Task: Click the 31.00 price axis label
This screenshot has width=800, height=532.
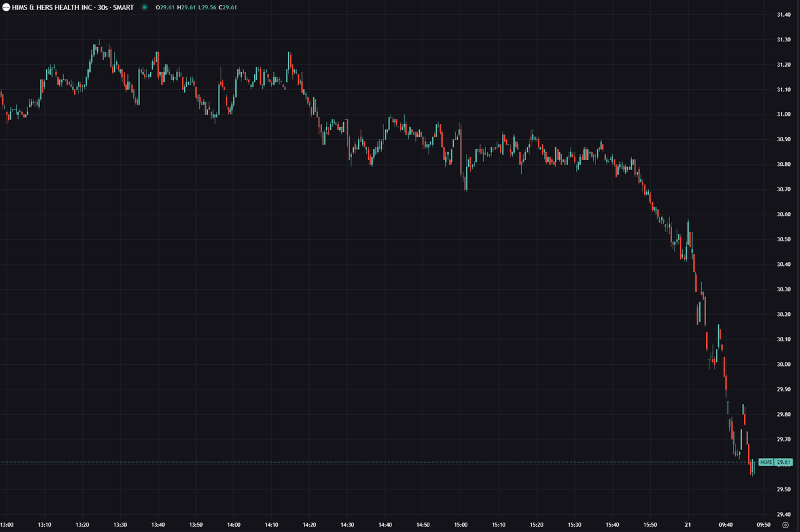Action: click(783, 115)
